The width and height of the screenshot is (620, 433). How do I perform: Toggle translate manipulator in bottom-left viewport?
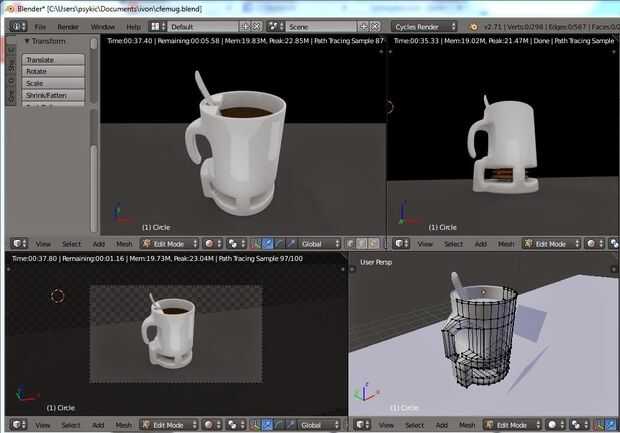pos(267,425)
